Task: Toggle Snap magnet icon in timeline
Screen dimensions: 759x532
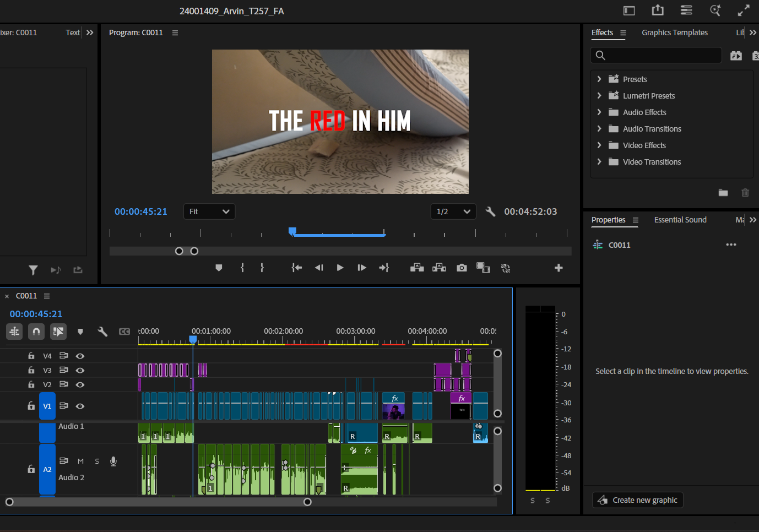Action: tap(36, 332)
